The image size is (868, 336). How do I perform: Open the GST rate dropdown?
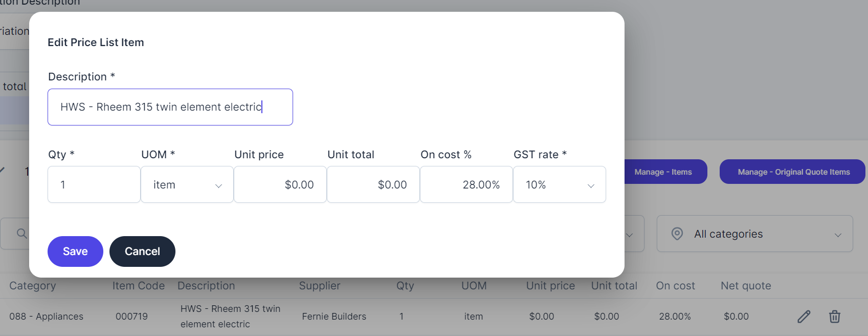tap(559, 184)
